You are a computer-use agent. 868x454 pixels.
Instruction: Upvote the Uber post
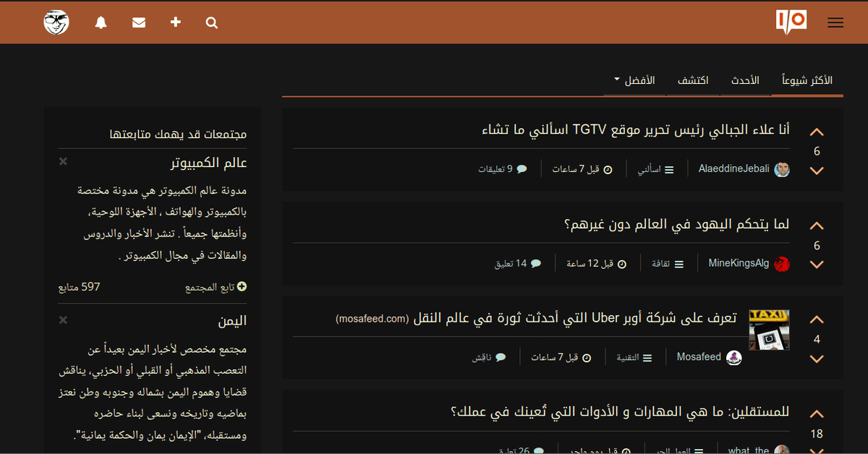817,320
